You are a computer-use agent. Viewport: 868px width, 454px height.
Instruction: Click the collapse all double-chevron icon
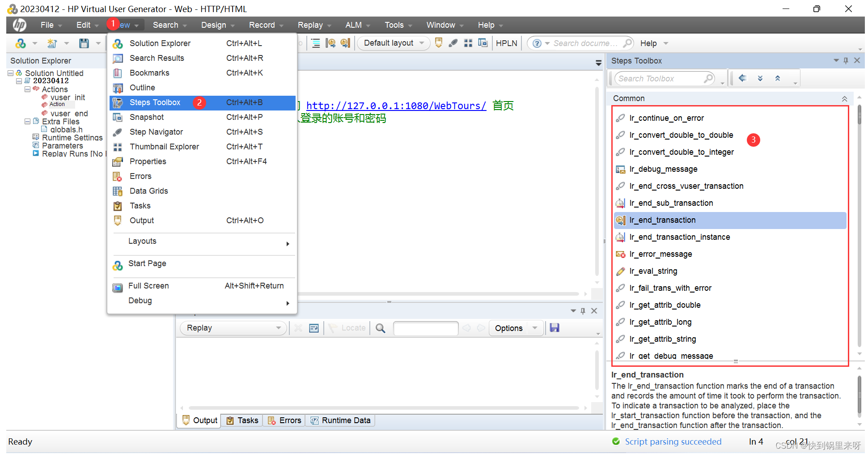[x=778, y=78]
